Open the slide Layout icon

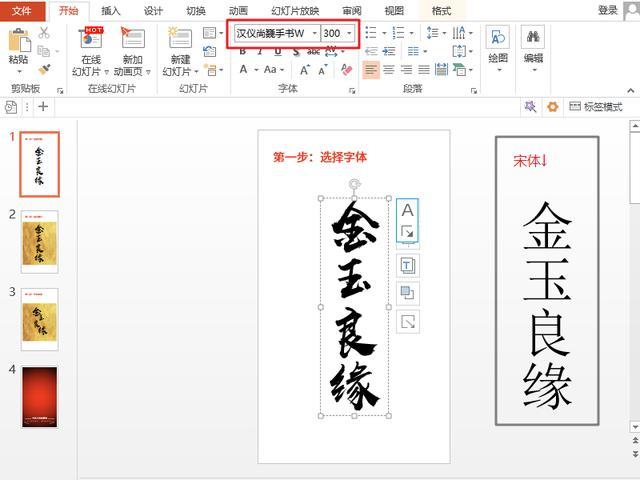pyautogui.click(x=210, y=33)
